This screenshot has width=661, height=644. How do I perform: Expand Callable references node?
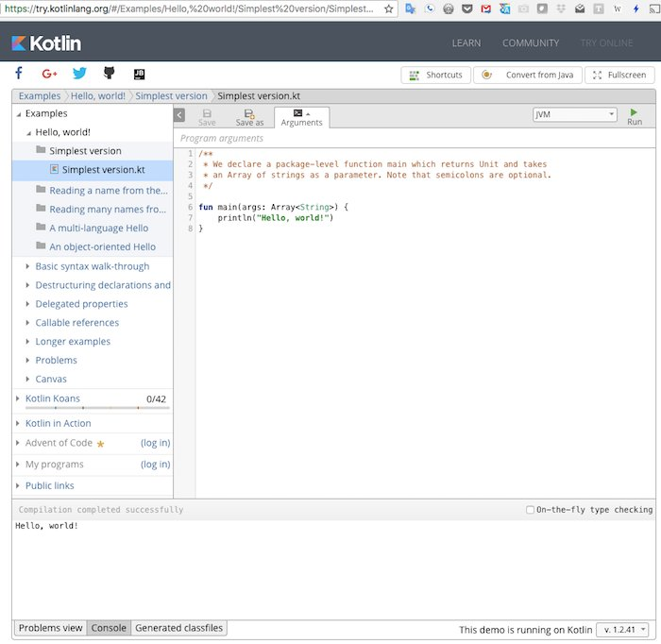(x=27, y=322)
